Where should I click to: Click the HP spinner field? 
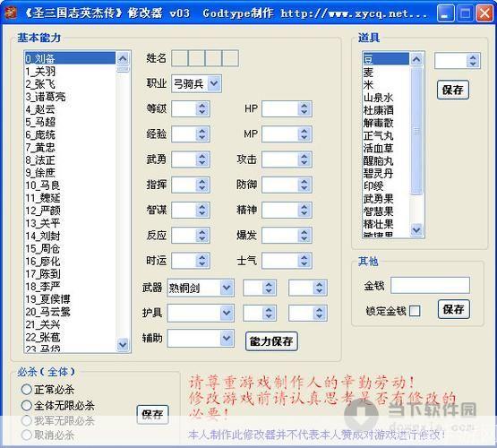287,108
